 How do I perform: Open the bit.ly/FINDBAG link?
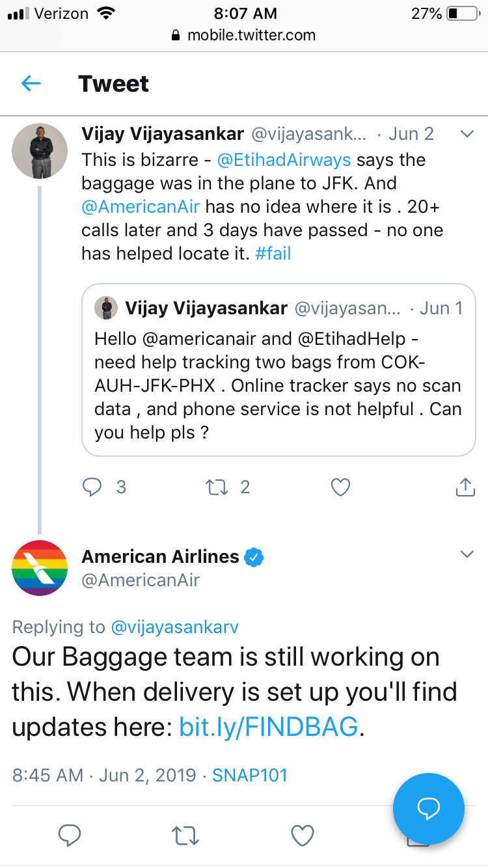click(x=269, y=727)
